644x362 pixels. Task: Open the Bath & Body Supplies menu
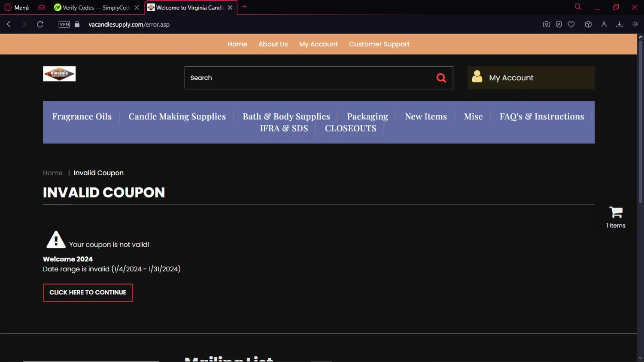[286, 116]
